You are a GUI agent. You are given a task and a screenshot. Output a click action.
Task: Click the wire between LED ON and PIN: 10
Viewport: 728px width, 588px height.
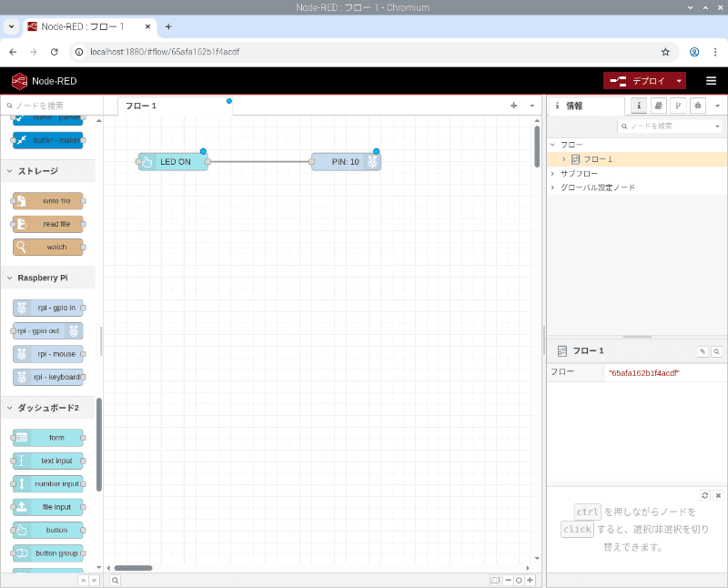260,162
